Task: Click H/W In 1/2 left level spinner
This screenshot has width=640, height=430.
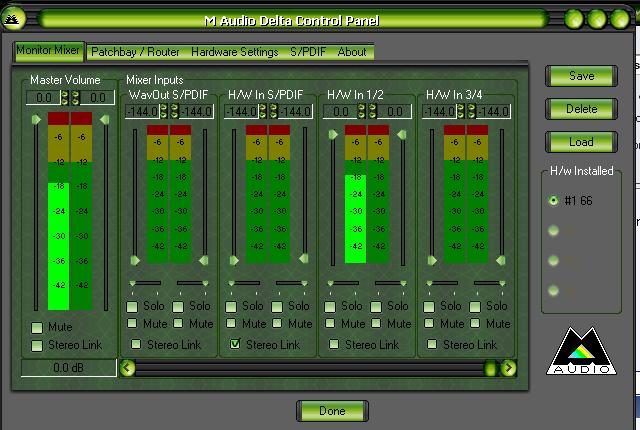Action: click(x=361, y=111)
